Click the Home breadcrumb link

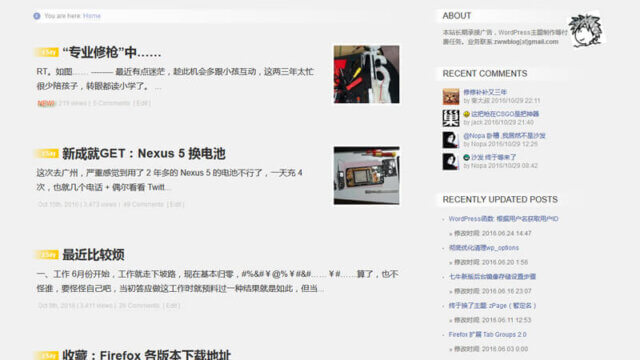pyautogui.click(x=92, y=16)
